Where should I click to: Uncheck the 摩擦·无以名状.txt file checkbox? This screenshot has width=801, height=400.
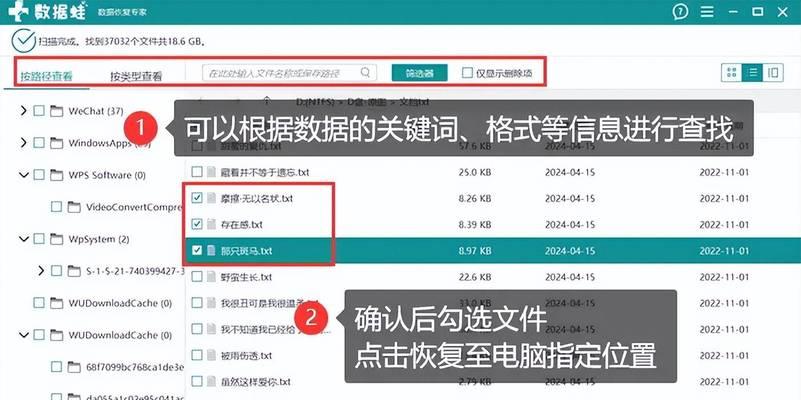tap(197, 198)
